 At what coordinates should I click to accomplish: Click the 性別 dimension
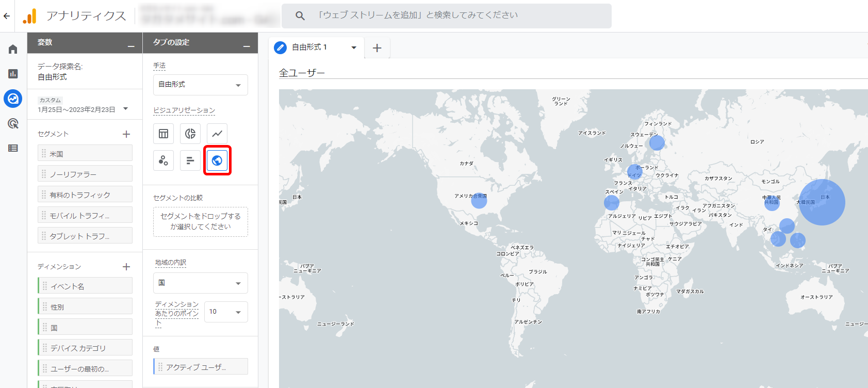pos(85,307)
